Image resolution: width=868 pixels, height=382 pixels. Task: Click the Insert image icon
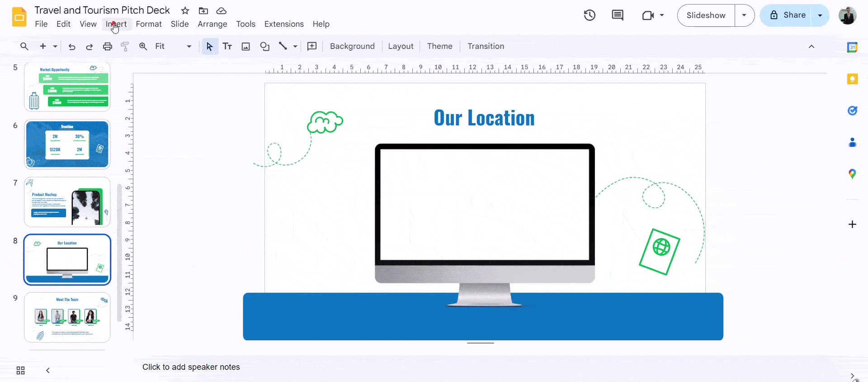click(245, 46)
